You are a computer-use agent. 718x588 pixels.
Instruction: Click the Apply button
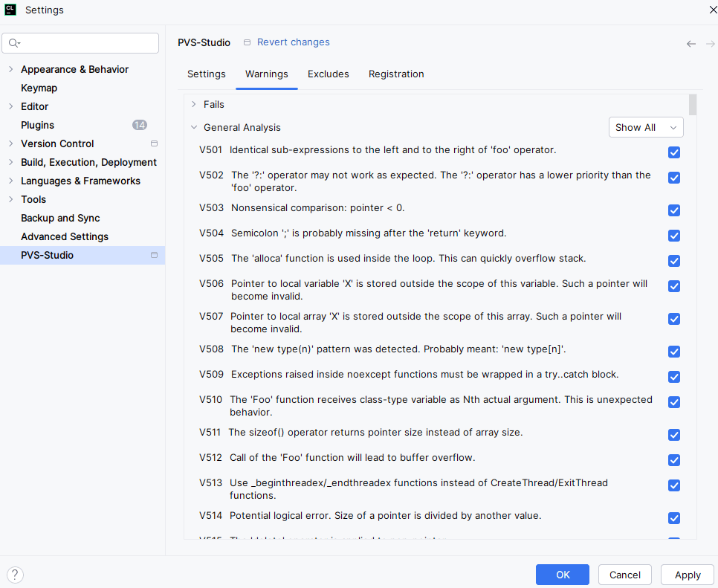coord(687,575)
